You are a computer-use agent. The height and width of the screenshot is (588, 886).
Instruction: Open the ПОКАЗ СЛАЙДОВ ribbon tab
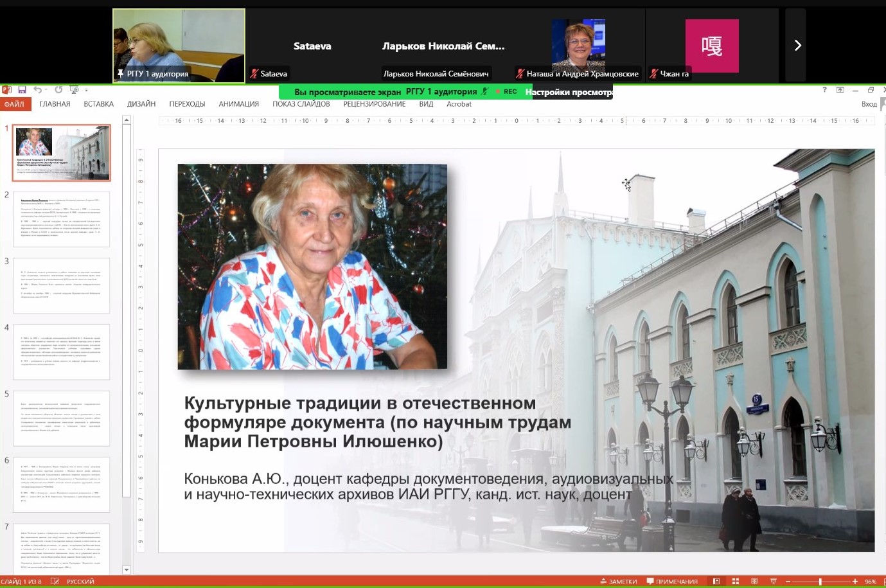[301, 104]
